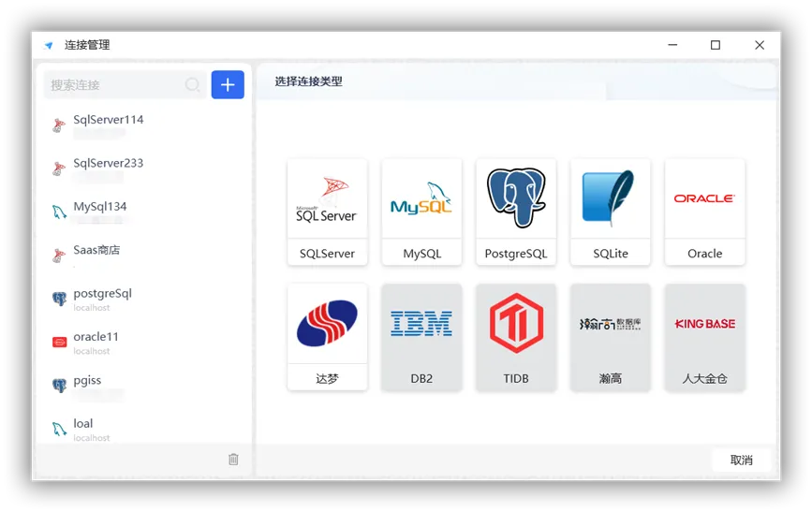This screenshot has width=812, height=512.
Task: Pick the IBM DB2 logo card
Action: coord(421,337)
